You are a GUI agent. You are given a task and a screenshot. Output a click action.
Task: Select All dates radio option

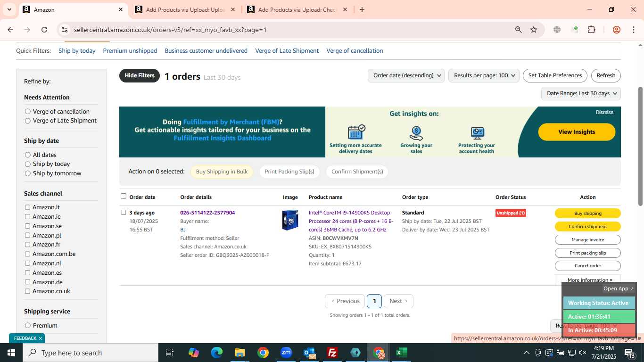pos(28,155)
